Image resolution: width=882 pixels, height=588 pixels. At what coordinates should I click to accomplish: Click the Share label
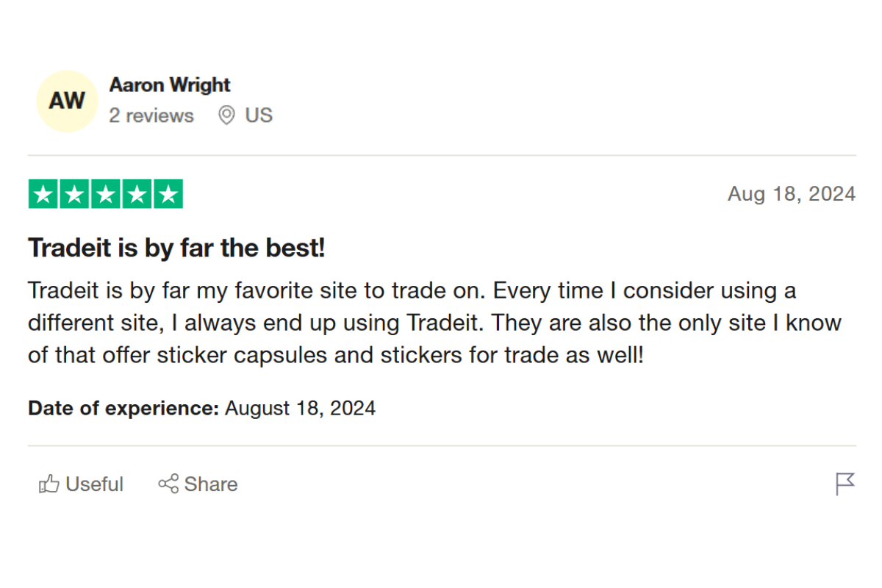(x=211, y=484)
